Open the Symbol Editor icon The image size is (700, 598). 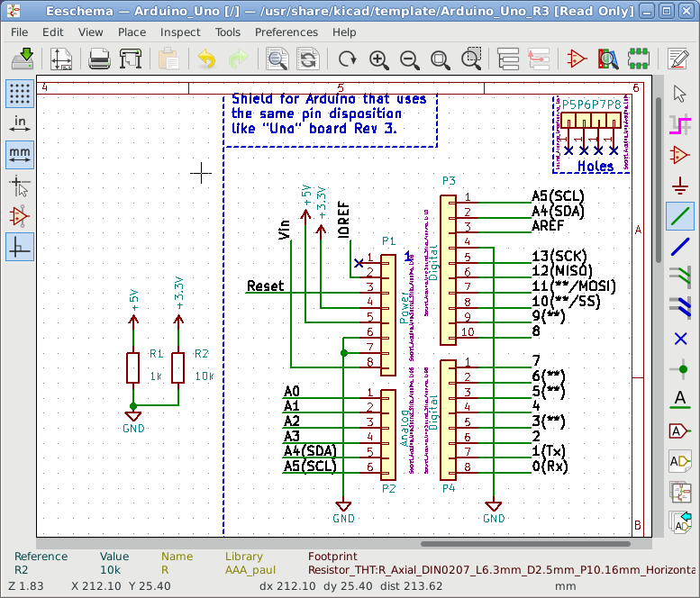(577, 59)
